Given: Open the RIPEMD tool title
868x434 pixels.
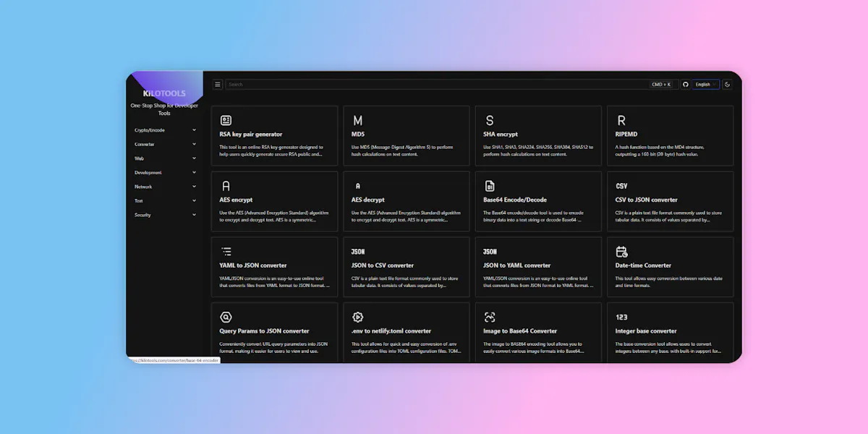Looking at the screenshot, I should click(626, 135).
